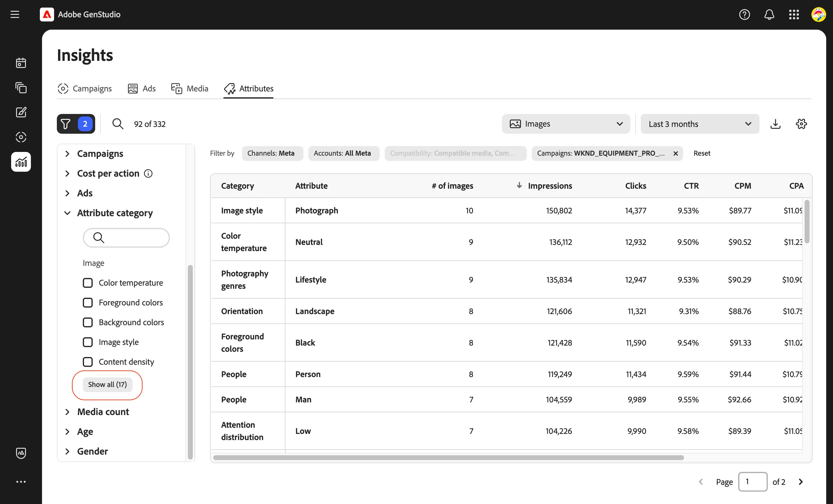Open the shield-shaped icon in sidebar

pos(21,453)
